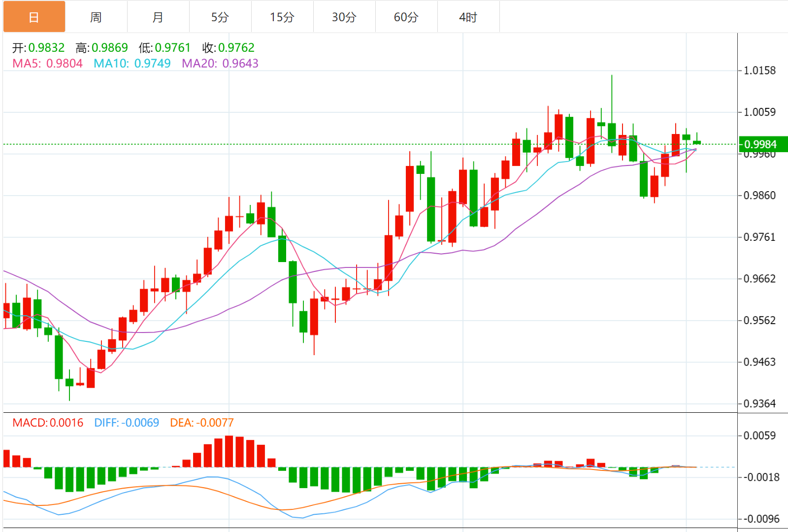Click the MACD axis label 0.0059
The width and height of the screenshot is (788, 532).
(x=759, y=435)
